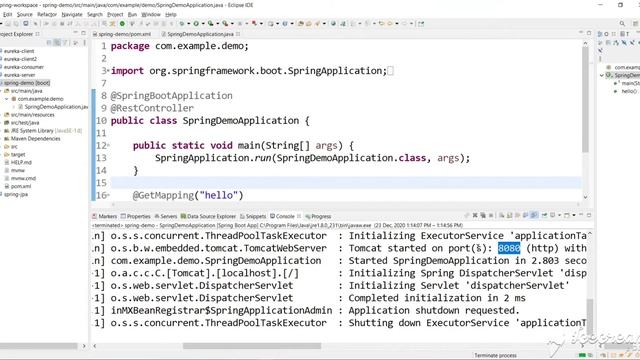This screenshot has width=640, height=360.
Task: Minimize the Project Explorer view
Action: tap(76, 33)
